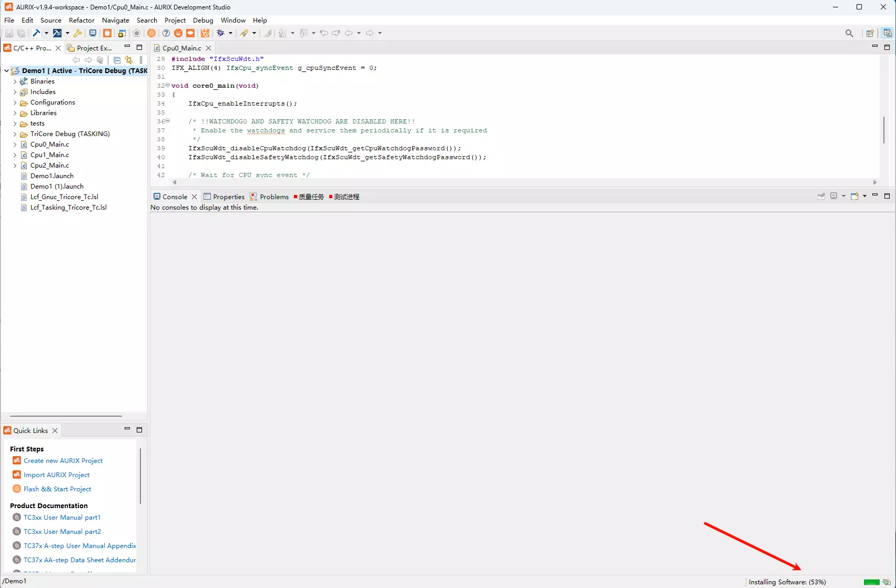The width and height of the screenshot is (896, 588).
Task: Expand the Binaries tree node
Action: pos(15,81)
